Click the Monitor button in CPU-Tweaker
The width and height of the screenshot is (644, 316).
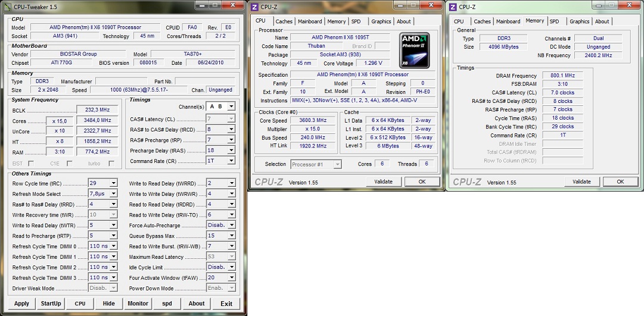click(138, 304)
